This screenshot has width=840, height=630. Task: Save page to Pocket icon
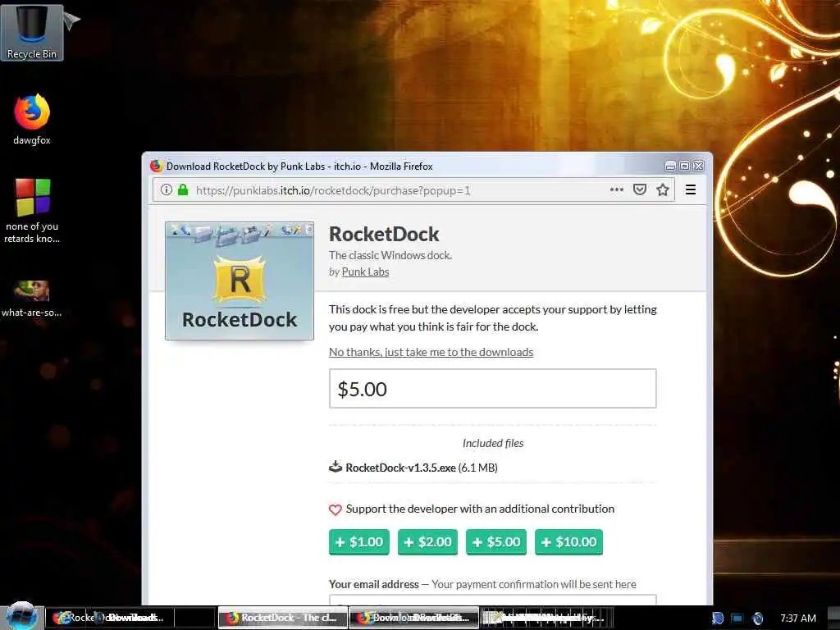pyautogui.click(x=640, y=189)
